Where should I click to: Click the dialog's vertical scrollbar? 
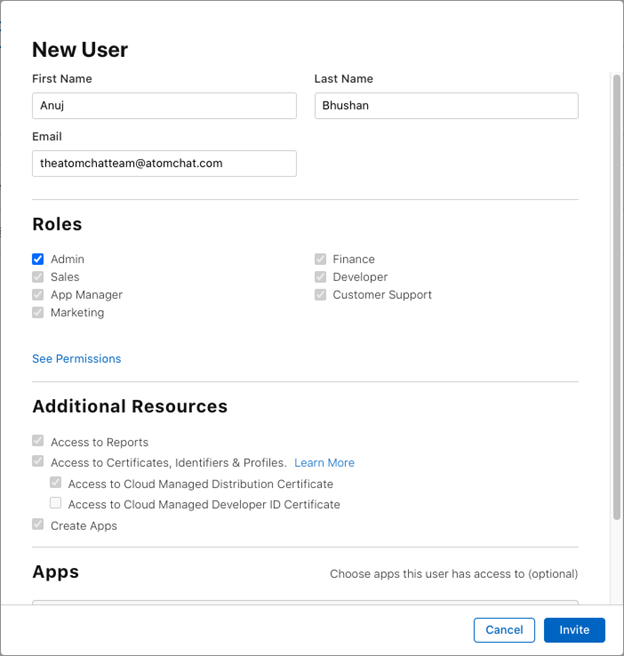pos(616,297)
